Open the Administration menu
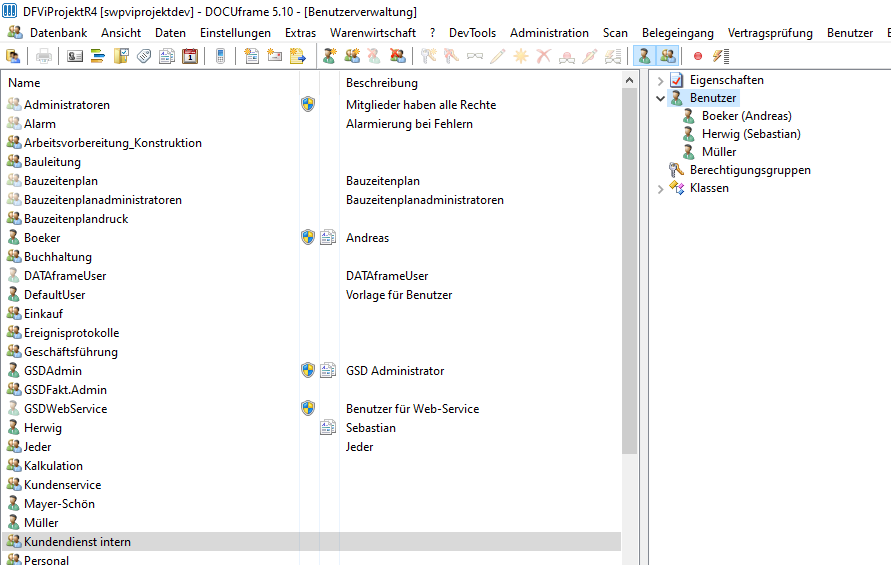 tap(549, 33)
